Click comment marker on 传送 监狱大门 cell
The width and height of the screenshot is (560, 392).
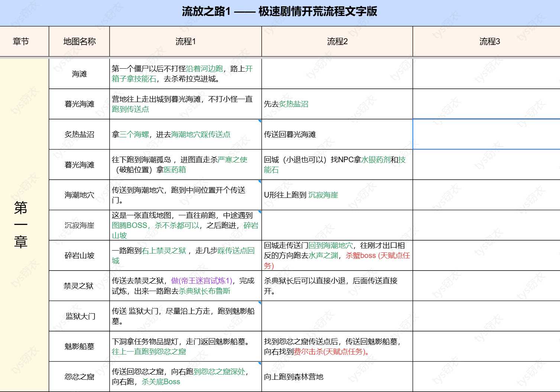260,303
